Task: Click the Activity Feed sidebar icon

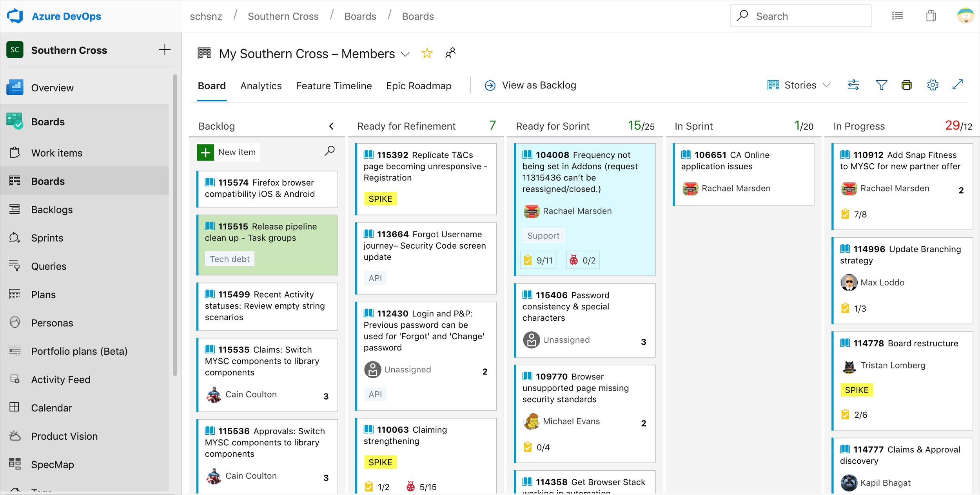Action: tap(15, 379)
